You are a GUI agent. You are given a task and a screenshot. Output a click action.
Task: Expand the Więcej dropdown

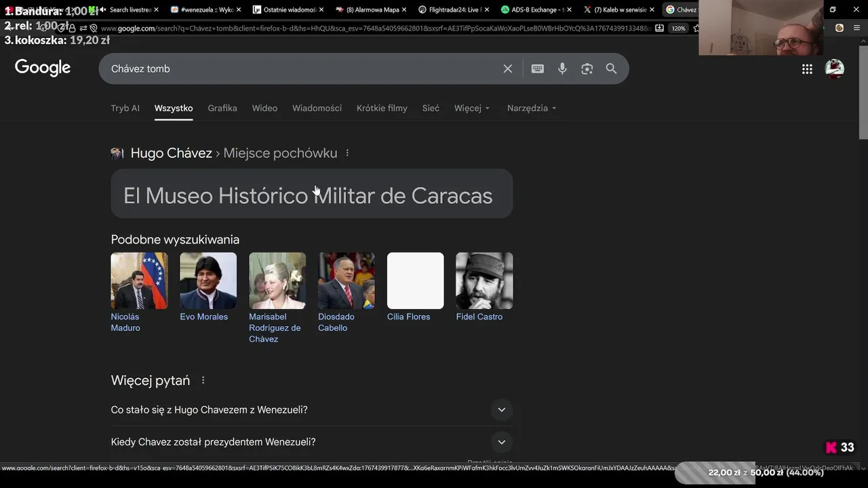pyautogui.click(x=472, y=108)
